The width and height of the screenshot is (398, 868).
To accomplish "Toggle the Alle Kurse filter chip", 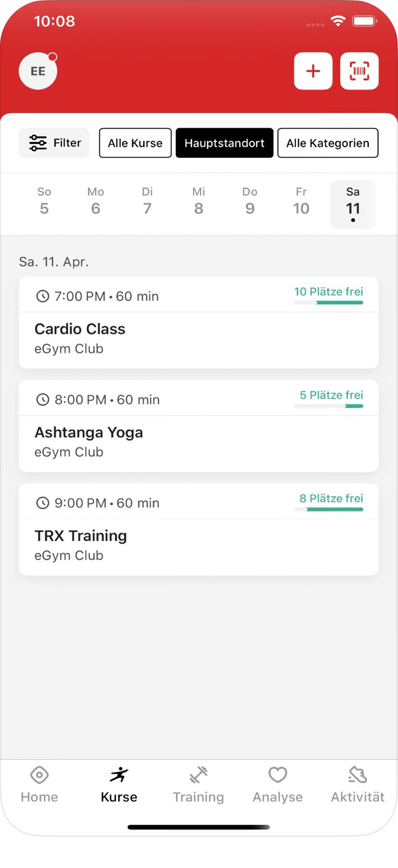I will tap(135, 143).
